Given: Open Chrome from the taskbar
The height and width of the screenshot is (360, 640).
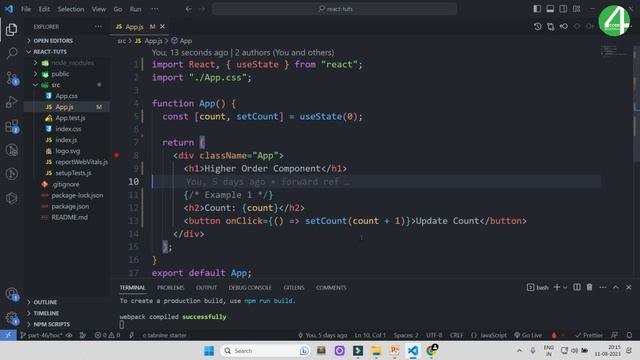Looking at the screenshot, I should 431,351.
